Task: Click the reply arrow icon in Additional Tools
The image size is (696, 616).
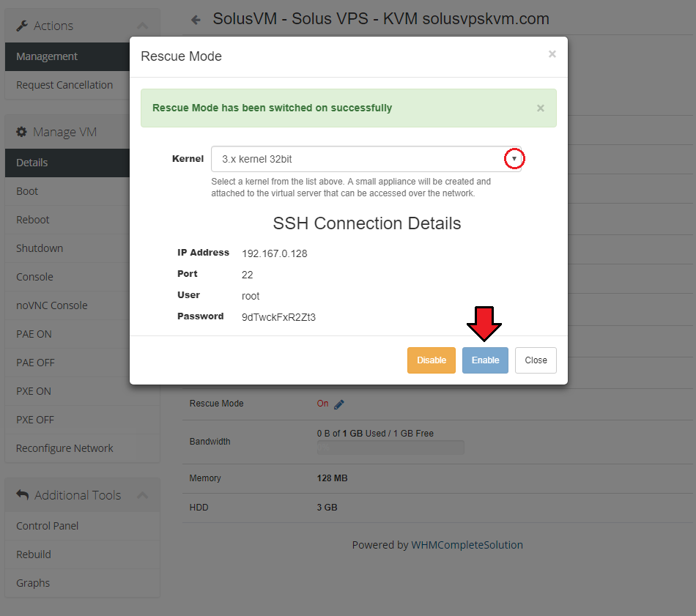Action: tap(22, 494)
